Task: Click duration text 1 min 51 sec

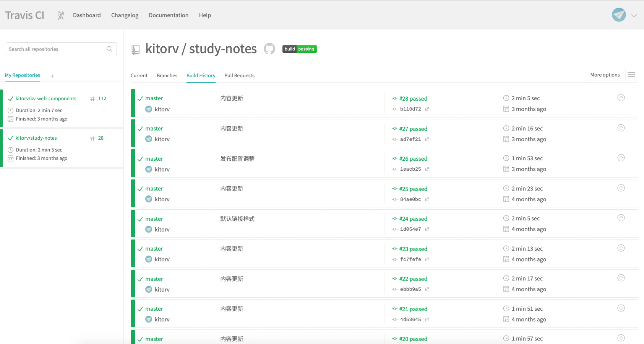Action: (527, 309)
